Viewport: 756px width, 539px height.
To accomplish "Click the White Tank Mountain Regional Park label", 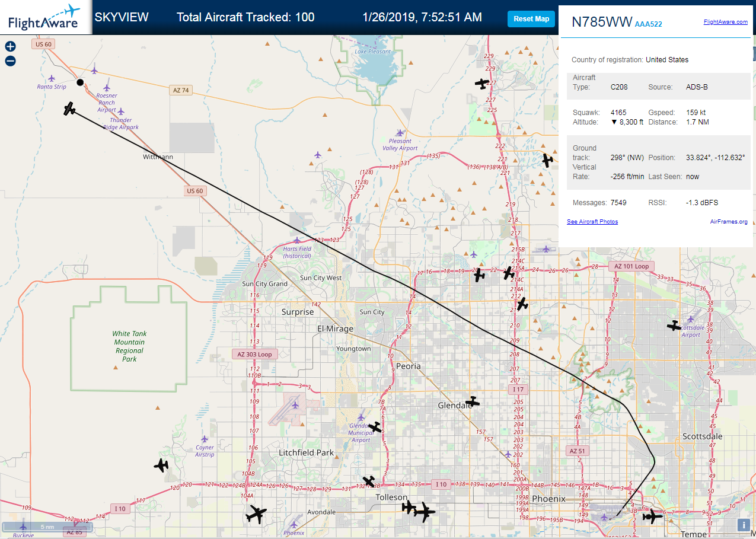I will pos(130,346).
